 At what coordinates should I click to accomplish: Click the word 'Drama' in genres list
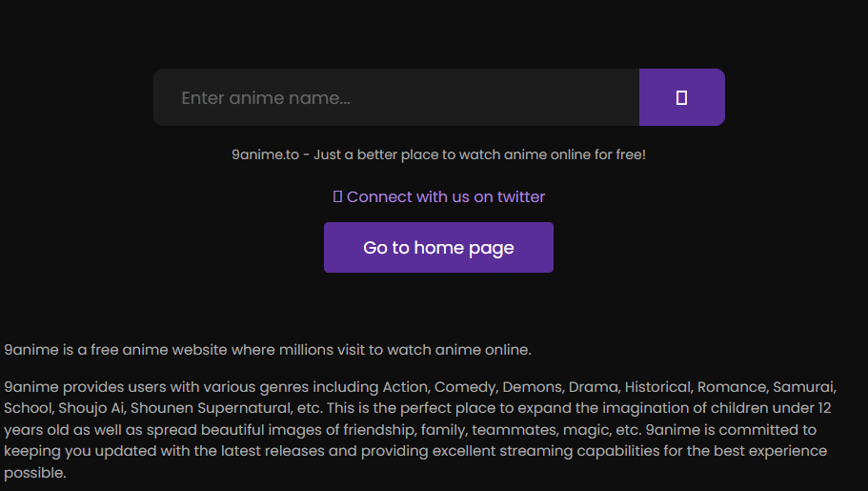coord(592,387)
